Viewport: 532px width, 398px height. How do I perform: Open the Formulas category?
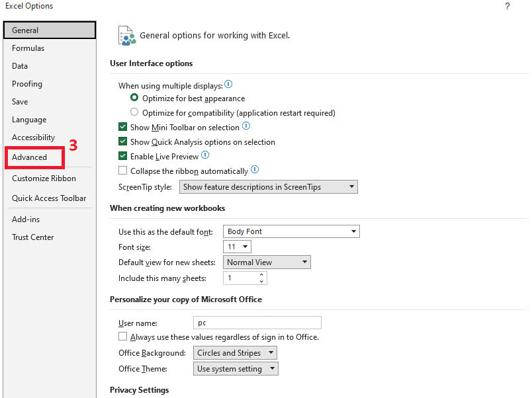50,48
